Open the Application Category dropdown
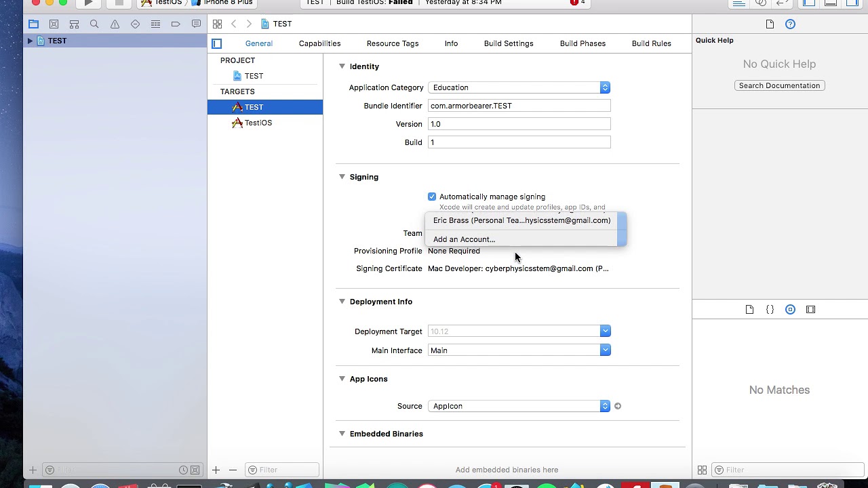Image resolution: width=868 pixels, height=488 pixels. [519, 87]
